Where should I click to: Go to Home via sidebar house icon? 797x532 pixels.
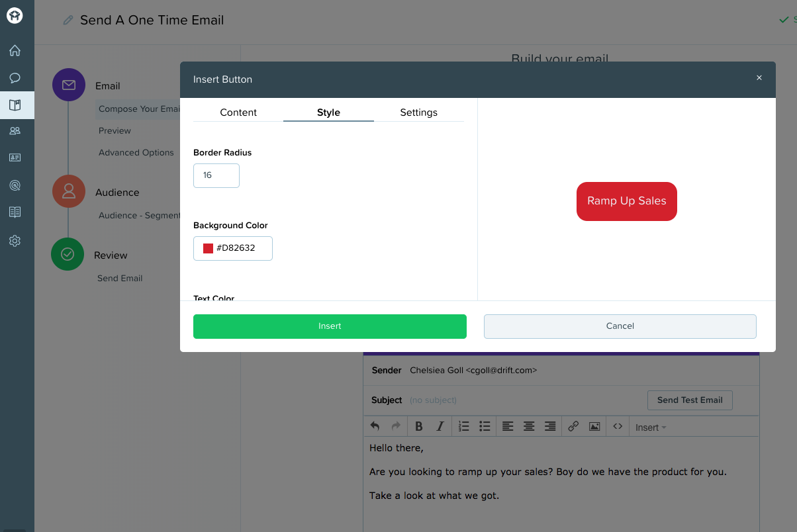coord(15,50)
